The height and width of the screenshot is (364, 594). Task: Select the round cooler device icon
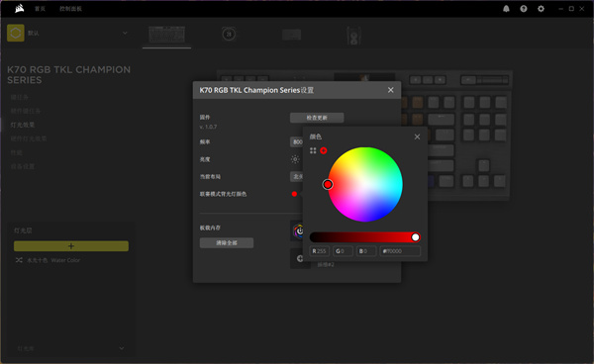229,34
